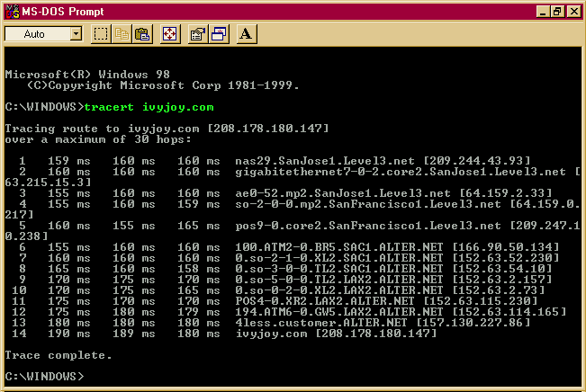Click the MS-DOS Prompt title text
This screenshot has width=586, height=392.
tap(62, 12)
